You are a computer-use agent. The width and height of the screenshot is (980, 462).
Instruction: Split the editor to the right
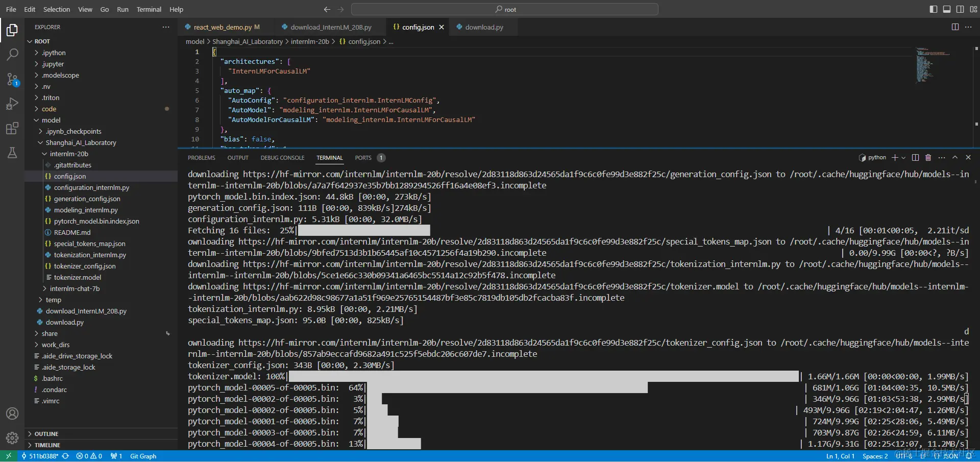coord(955,27)
